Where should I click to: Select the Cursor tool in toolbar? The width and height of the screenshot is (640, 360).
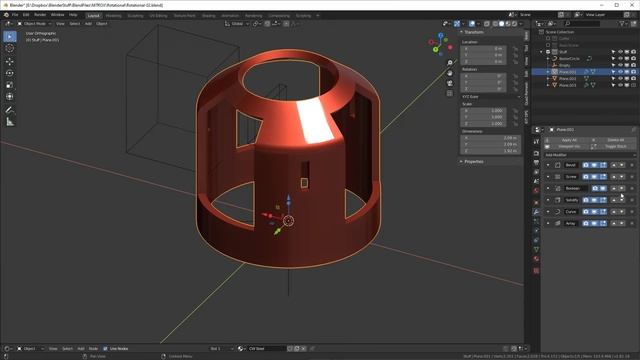(10, 48)
